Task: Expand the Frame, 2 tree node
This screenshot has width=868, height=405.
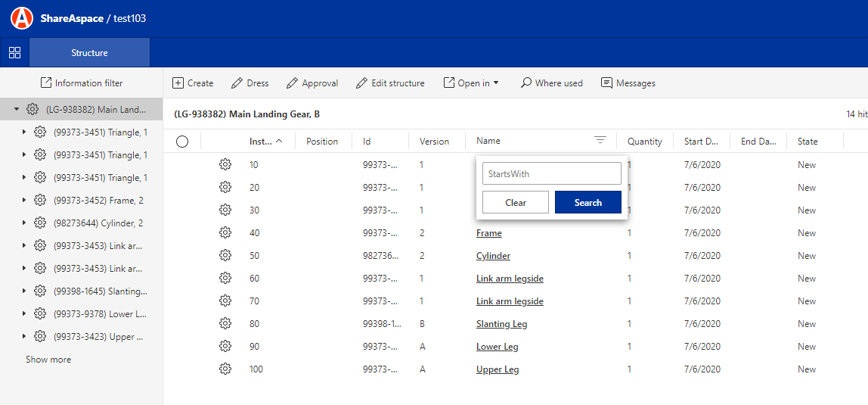Action: tap(24, 201)
